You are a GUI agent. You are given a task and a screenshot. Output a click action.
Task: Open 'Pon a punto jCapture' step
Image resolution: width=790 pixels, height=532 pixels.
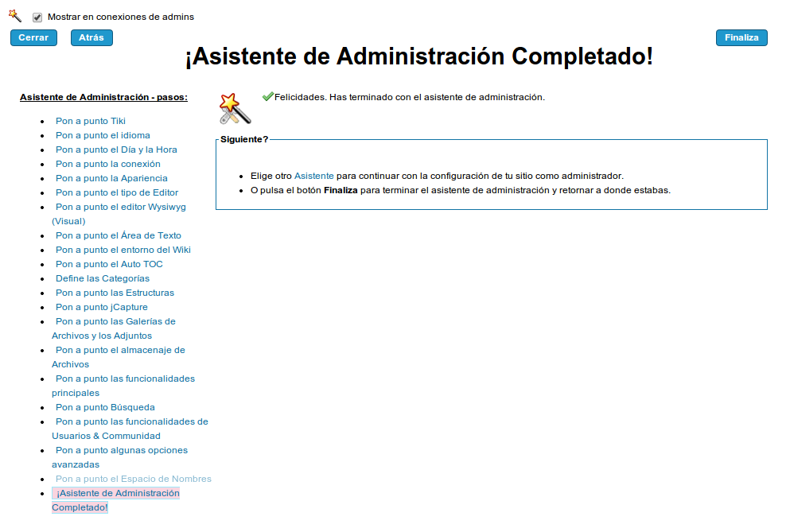click(x=101, y=307)
